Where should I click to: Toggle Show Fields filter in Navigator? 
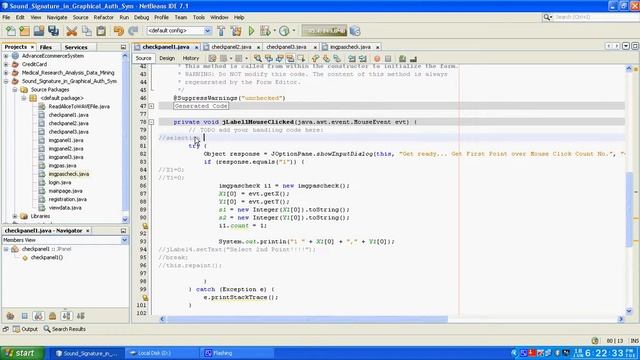pos(24,316)
